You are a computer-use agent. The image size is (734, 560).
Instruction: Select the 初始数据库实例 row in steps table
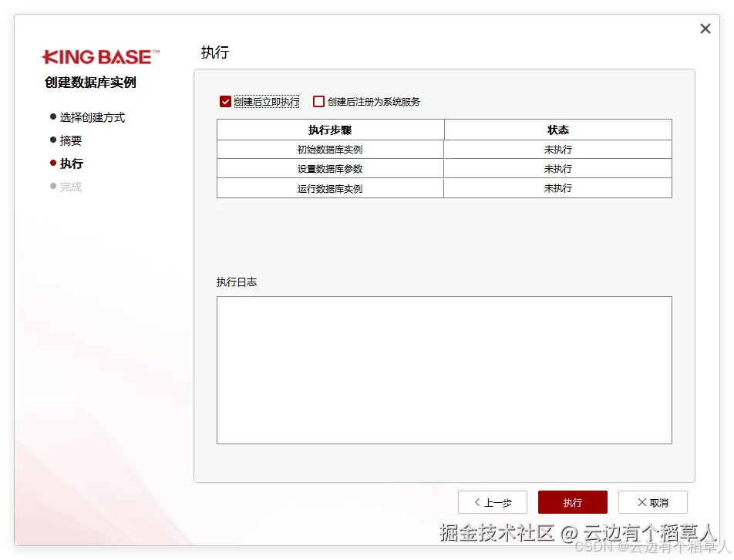[x=330, y=149]
